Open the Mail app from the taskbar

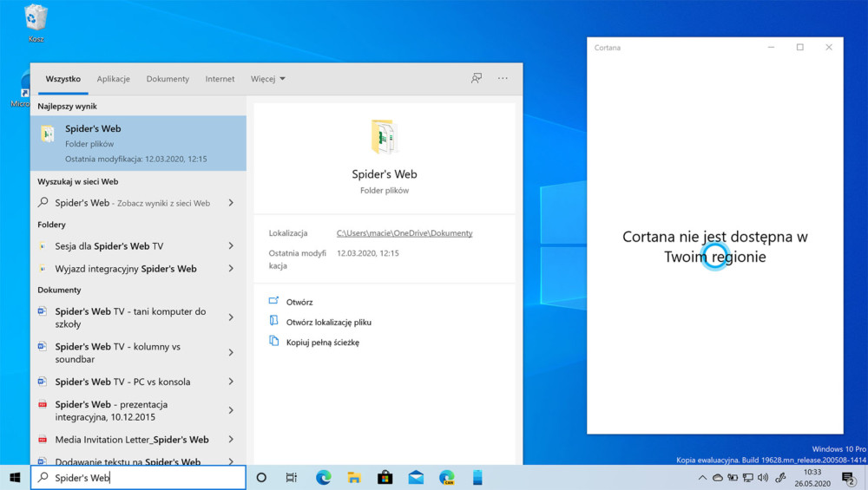point(416,477)
